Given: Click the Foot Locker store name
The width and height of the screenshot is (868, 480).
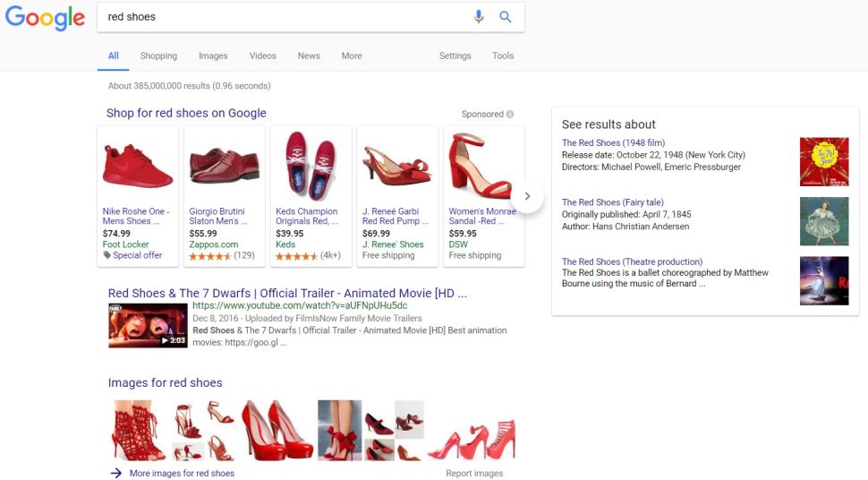Looking at the screenshot, I should 125,244.
